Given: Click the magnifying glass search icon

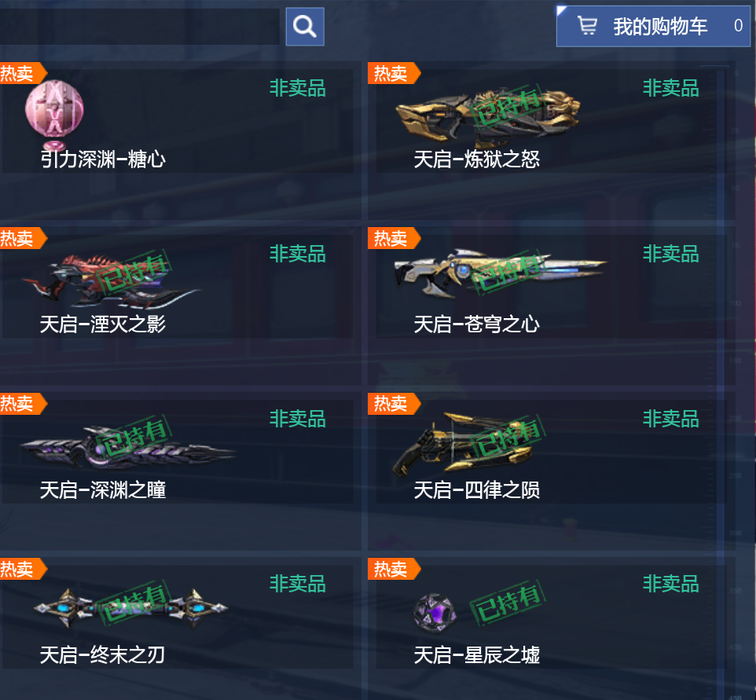Looking at the screenshot, I should point(305,27).
